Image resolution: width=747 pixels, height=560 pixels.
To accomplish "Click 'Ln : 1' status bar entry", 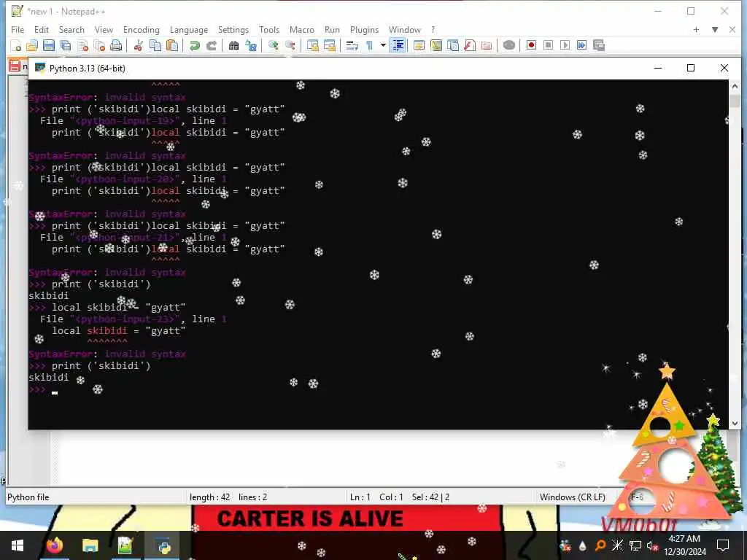I will pos(360,497).
